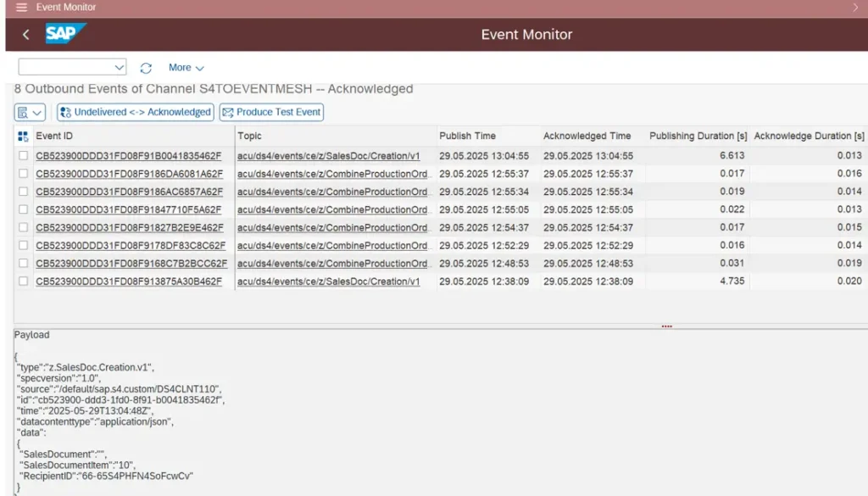Viewport: 868px width, 496px height.
Task: Click the Topic column header
Action: tap(250, 136)
